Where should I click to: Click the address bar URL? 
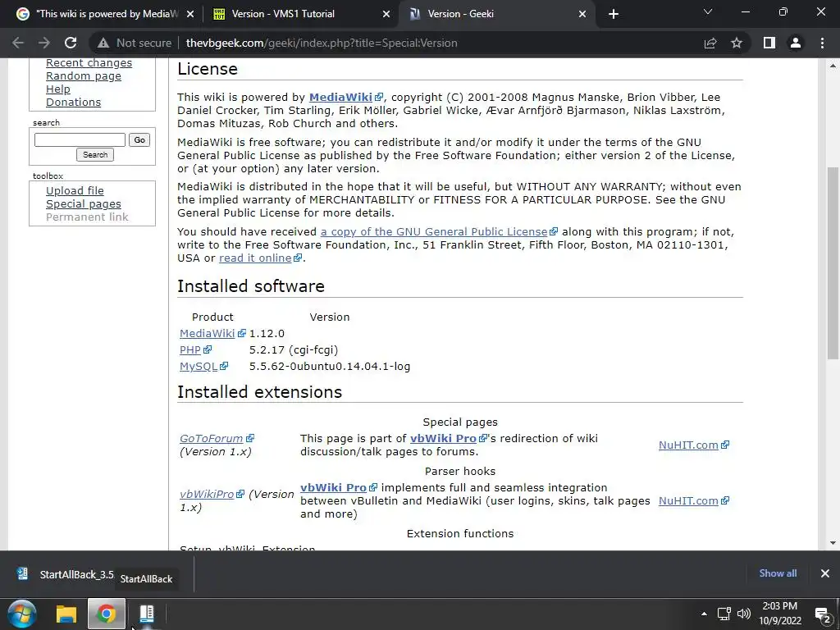[x=322, y=43]
